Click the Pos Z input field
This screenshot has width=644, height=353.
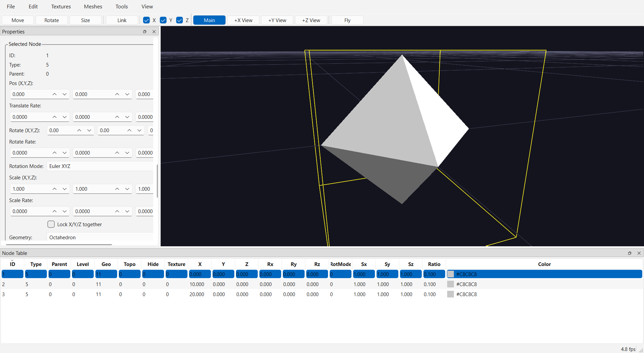click(145, 94)
